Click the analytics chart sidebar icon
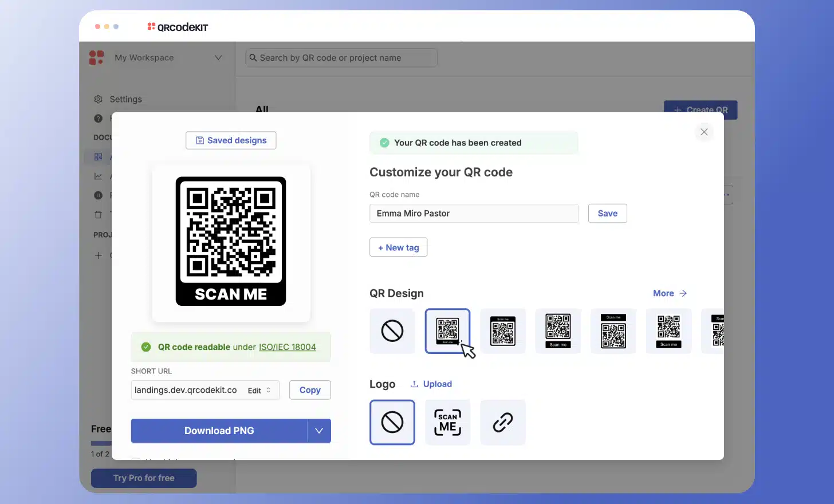The image size is (834, 504). [x=99, y=176]
